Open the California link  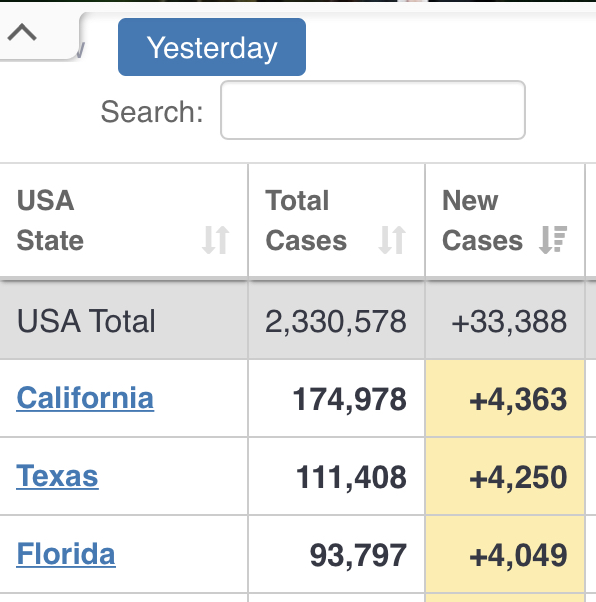coord(85,398)
